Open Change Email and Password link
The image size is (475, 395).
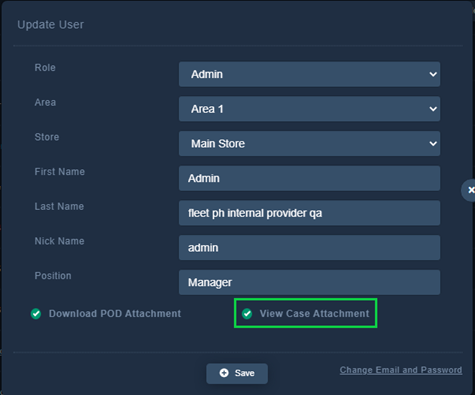(401, 370)
